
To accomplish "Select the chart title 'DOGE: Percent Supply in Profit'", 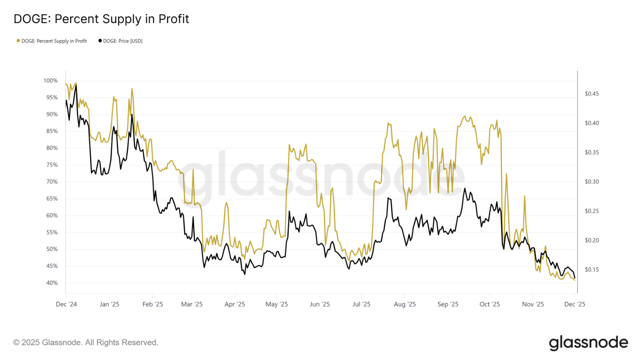I will click(101, 19).
